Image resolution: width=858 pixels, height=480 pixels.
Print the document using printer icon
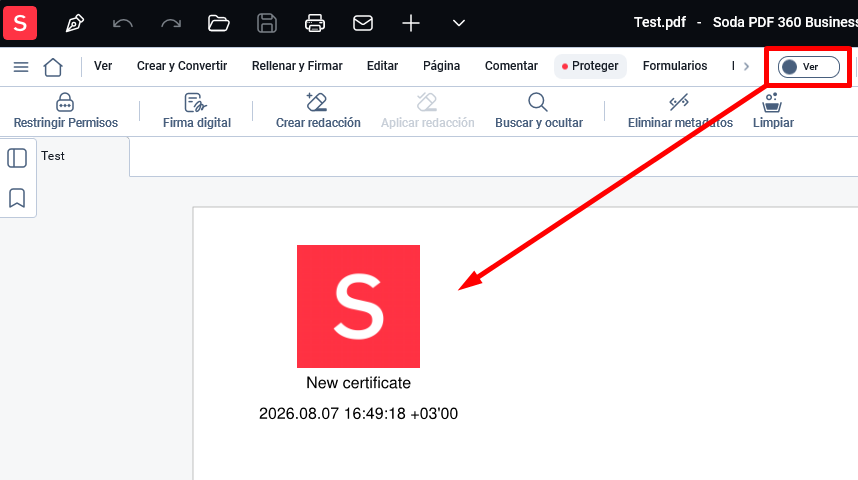315,23
